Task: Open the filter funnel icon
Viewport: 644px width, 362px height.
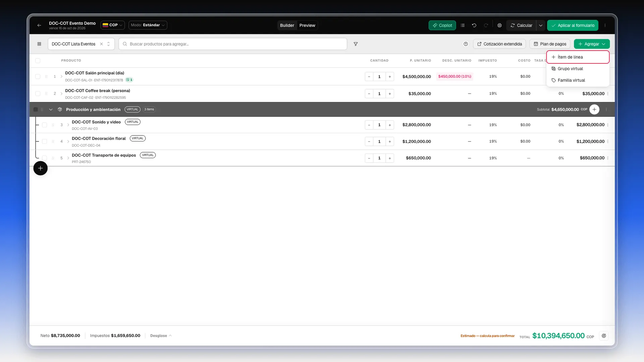Action: [356, 44]
